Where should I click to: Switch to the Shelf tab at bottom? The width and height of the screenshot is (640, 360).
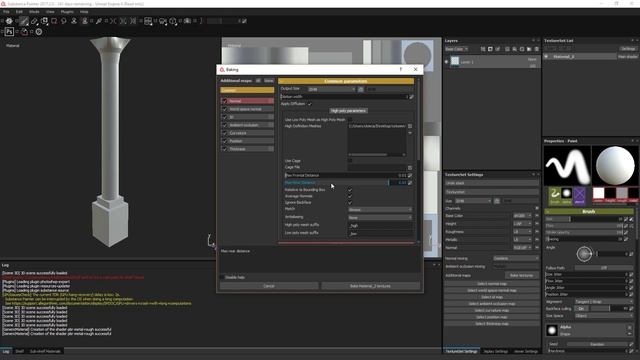click(19, 351)
